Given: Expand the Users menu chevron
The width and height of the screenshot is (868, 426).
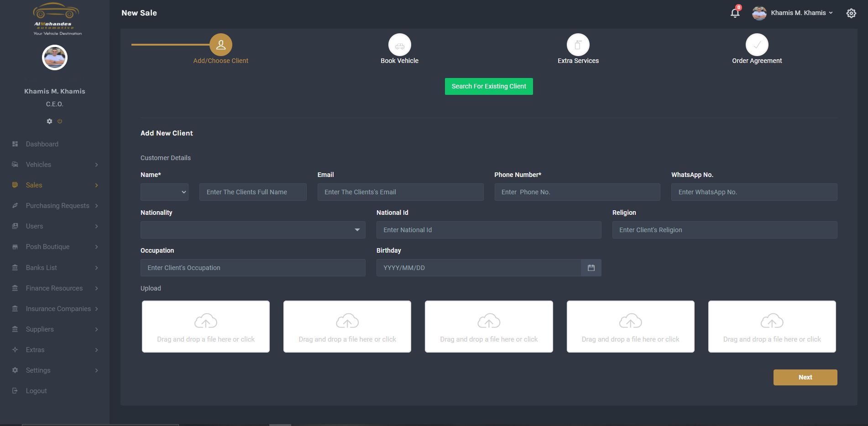Looking at the screenshot, I should pyautogui.click(x=96, y=226).
